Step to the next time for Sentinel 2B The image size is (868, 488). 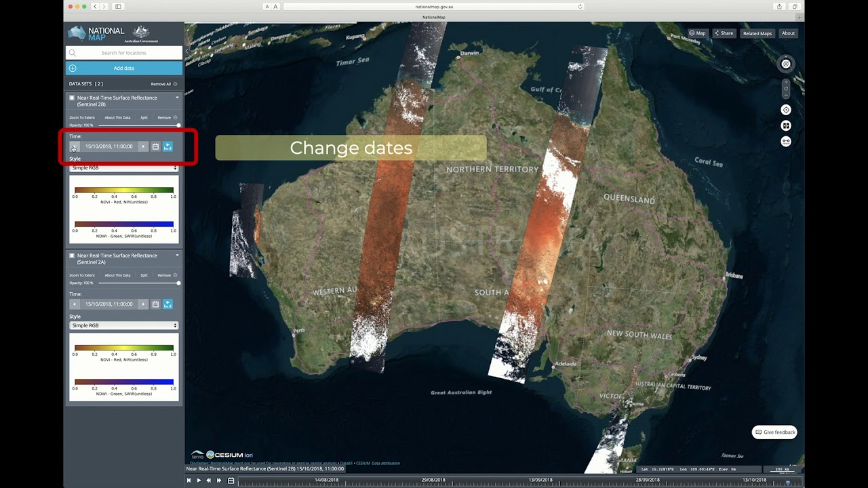click(143, 146)
